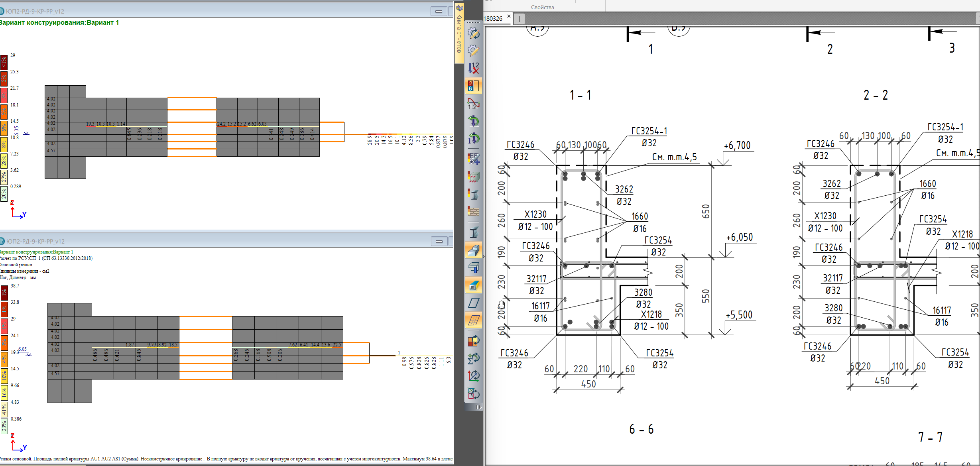This screenshot has height=466, width=980.
Task: Minimize the lower ЮП2-РД-9-КР-РР_v12 window
Action: [439, 241]
